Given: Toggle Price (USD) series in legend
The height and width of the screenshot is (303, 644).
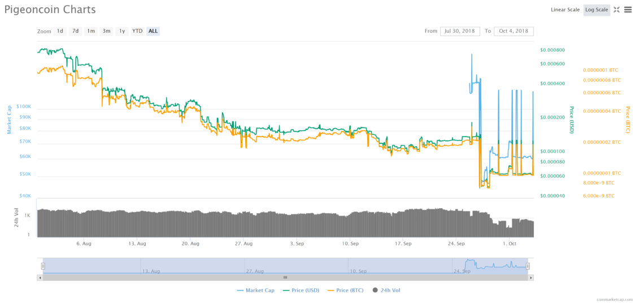Looking at the screenshot, I should [301, 290].
